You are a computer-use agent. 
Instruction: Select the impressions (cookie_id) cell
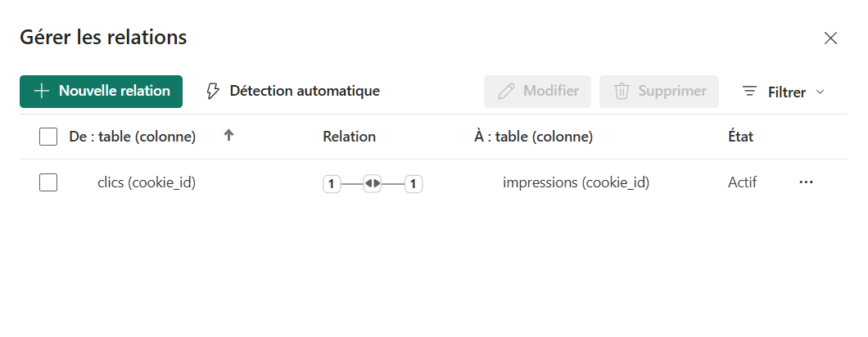coord(576,183)
